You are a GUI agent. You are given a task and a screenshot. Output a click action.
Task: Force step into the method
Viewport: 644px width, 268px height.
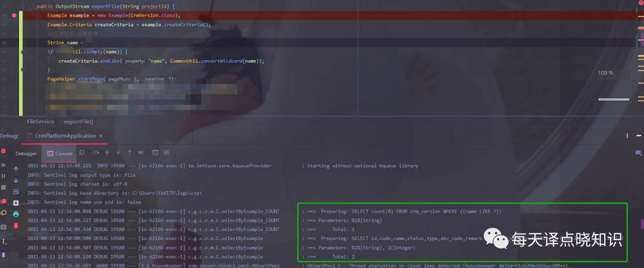[x=118, y=152]
